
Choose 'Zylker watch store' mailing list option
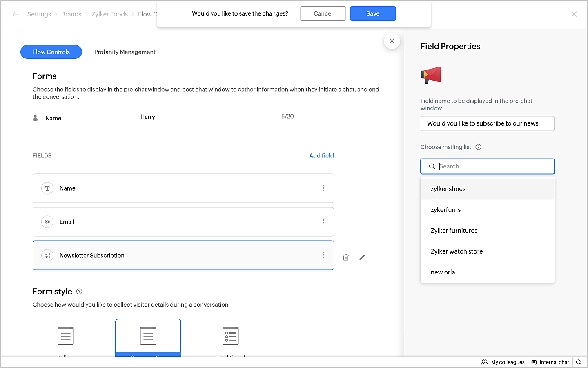tap(457, 251)
